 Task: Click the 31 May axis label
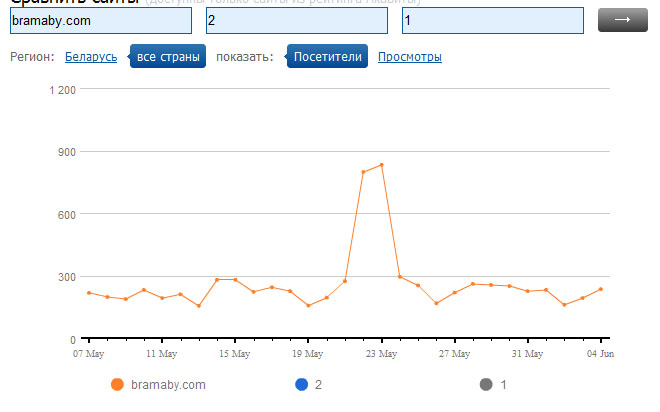coord(527,354)
